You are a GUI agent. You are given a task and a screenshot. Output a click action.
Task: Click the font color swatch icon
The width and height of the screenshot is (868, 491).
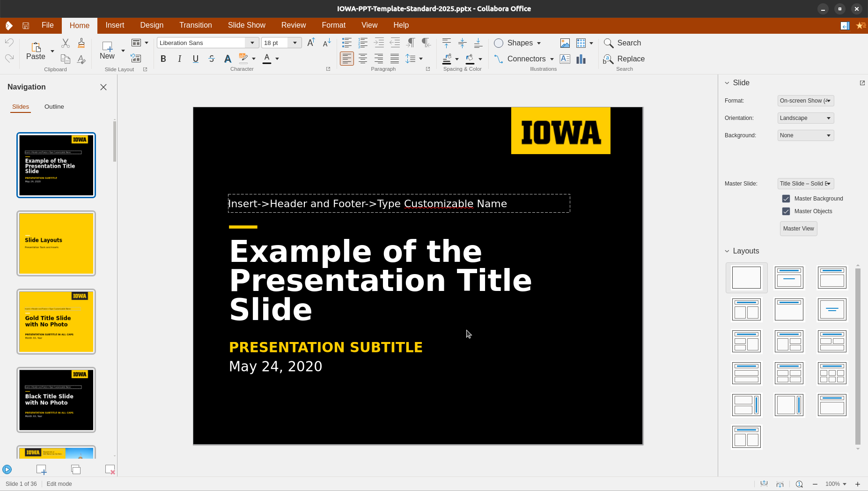267,59
